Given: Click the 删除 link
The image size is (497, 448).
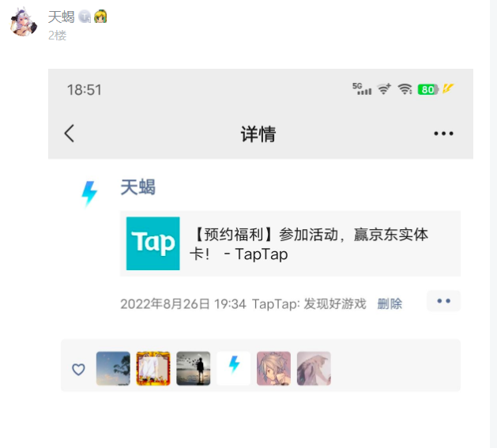Looking at the screenshot, I should point(390,303).
